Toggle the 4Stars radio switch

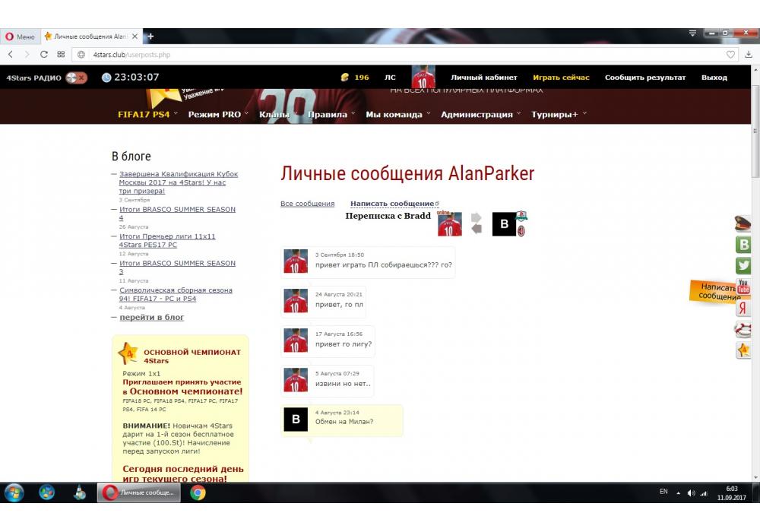pos(77,78)
